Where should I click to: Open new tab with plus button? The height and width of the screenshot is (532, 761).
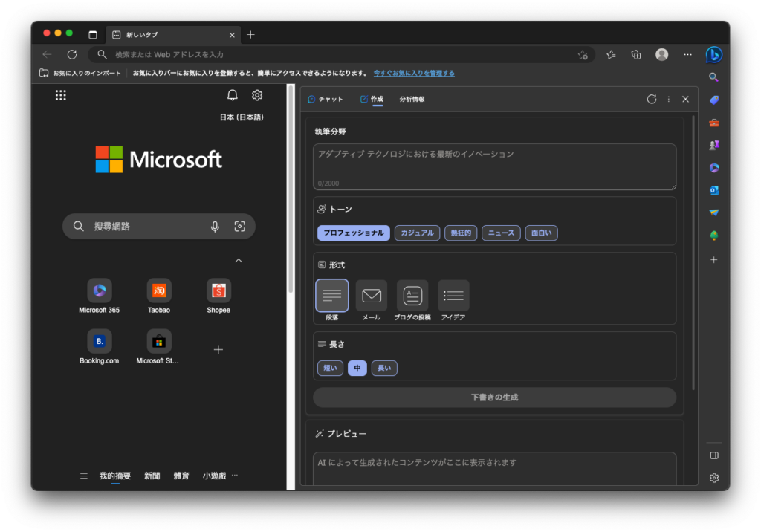(250, 34)
